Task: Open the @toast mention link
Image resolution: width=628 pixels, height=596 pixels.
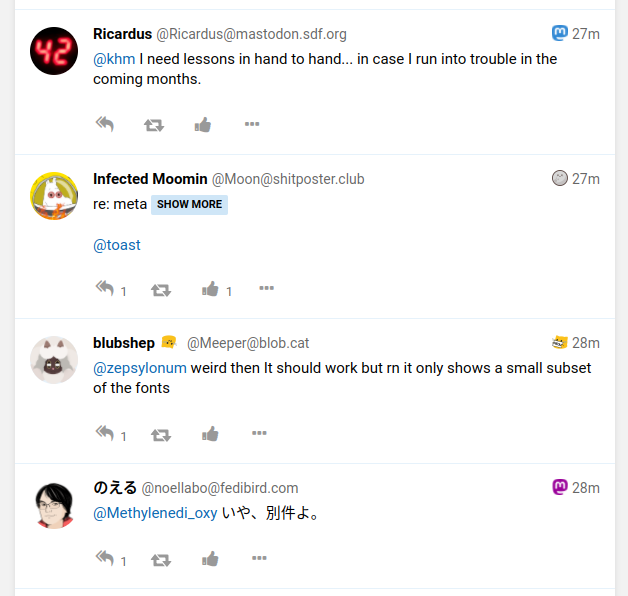Action: (117, 245)
